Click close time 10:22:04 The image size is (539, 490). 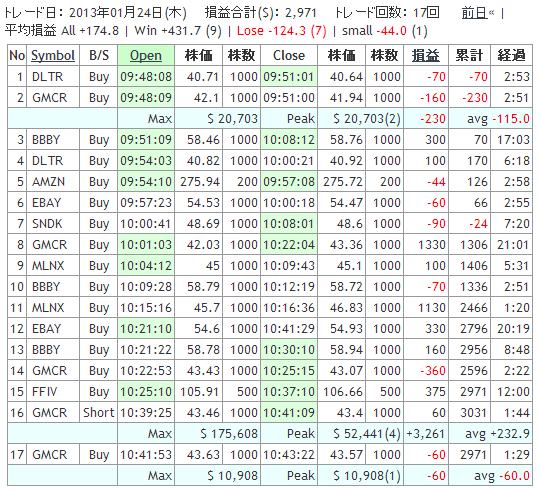[289, 244]
